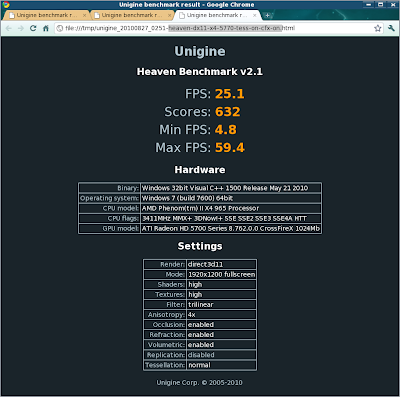Click the Tessellation normal setting cell
The height and width of the screenshot is (397, 400).
click(x=221, y=365)
